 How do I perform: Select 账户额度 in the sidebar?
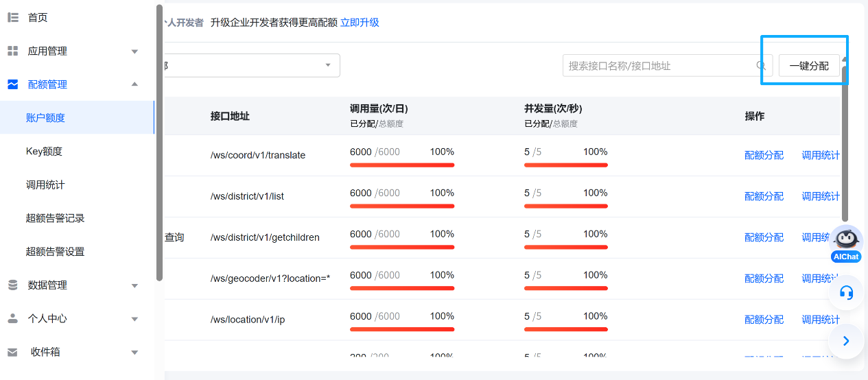point(45,118)
